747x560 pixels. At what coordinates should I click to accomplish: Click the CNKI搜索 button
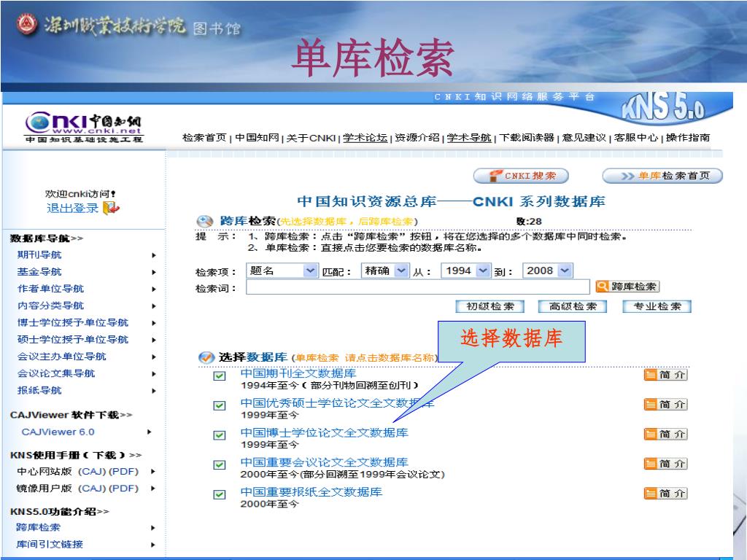[521, 176]
